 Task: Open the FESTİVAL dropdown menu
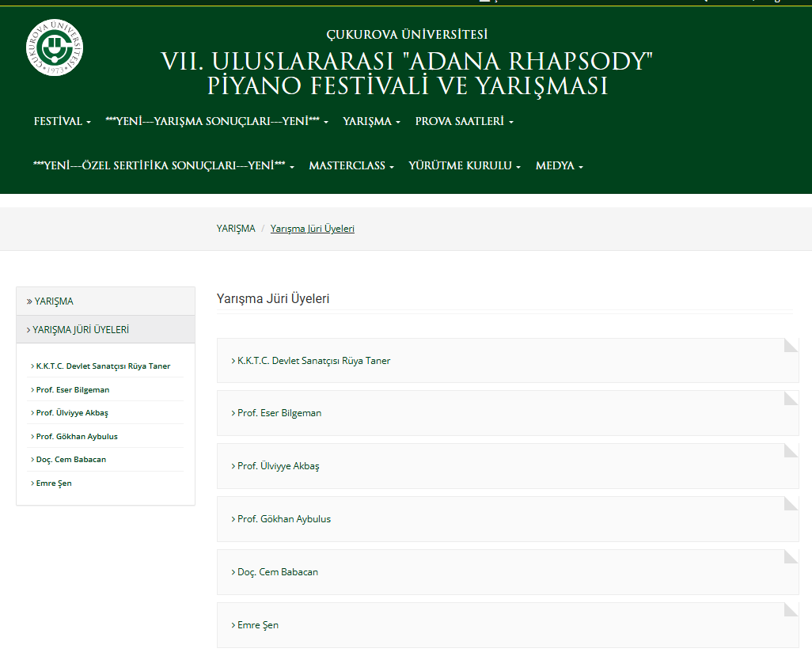(62, 122)
